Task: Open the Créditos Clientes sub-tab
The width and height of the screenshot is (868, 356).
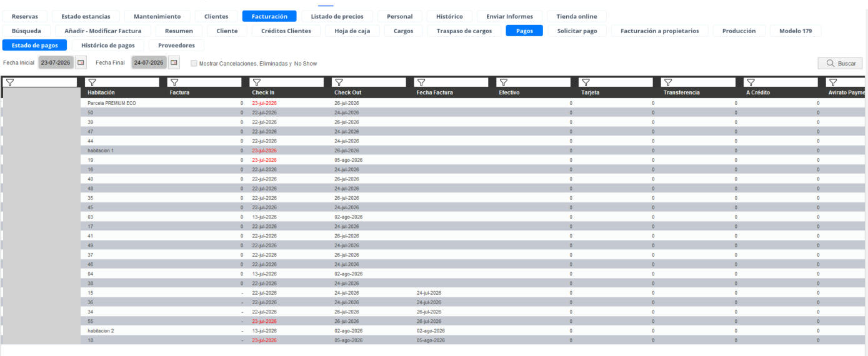Action: (286, 31)
